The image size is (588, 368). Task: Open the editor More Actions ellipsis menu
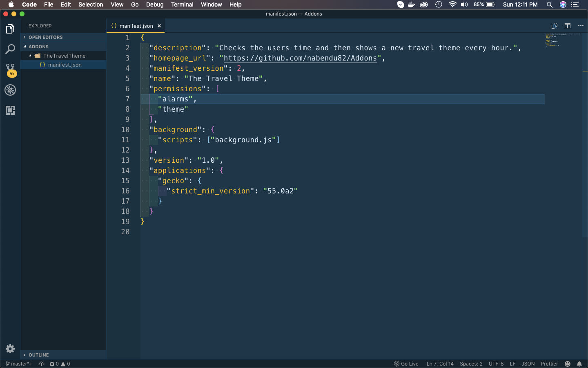pyautogui.click(x=581, y=26)
